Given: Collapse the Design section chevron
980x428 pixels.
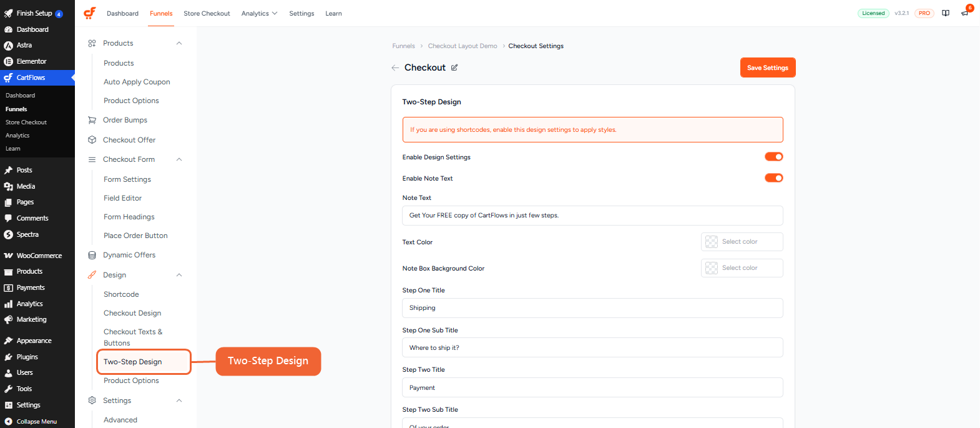Looking at the screenshot, I should (179, 275).
